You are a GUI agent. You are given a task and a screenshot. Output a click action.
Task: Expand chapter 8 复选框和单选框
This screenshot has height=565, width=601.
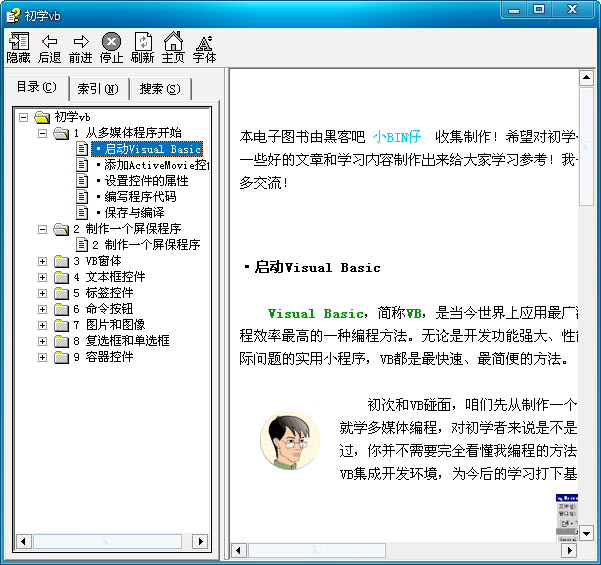[43, 342]
